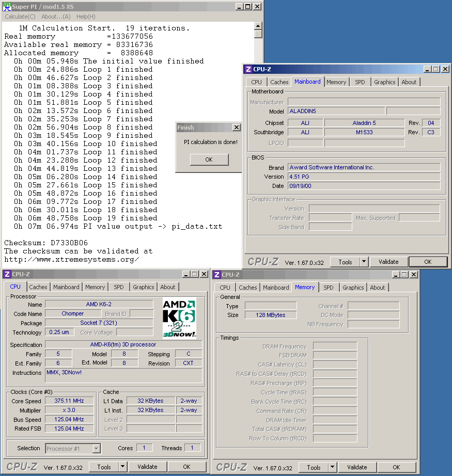This screenshot has height=476, width=452.
Task: Select SPD tab in CPU window
Action: (x=119, y=287)
